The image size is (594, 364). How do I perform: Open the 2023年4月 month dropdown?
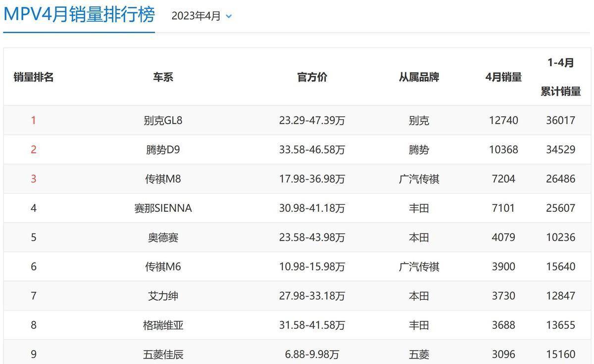[x=201, y=16]
